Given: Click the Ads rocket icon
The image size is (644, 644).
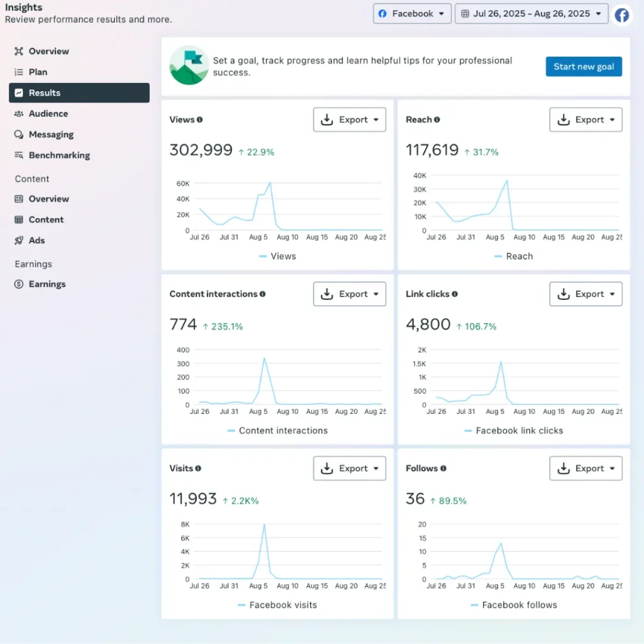Looking at the screenshot, I should pos(19,240).
